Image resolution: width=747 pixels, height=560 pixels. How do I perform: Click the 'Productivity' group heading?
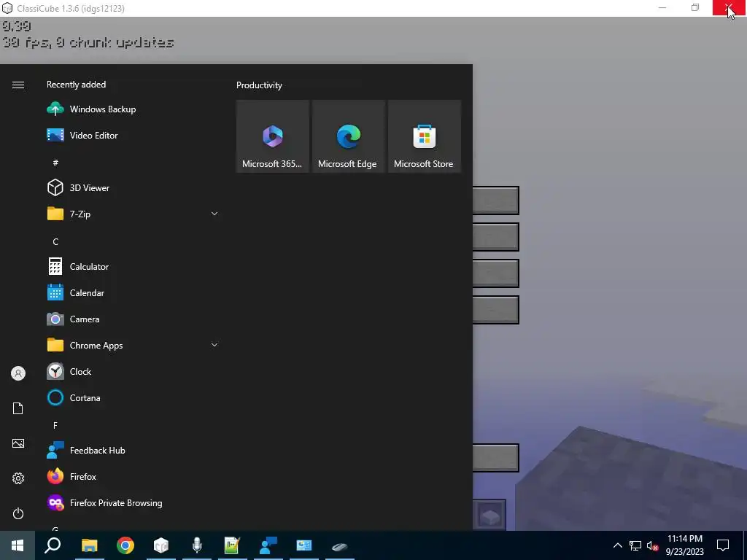(259, 85)
